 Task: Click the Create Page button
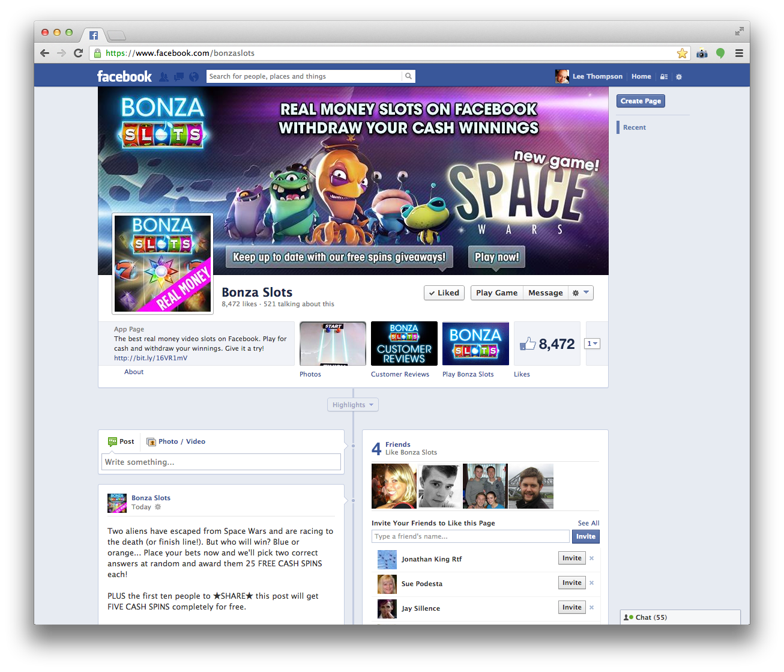[641, 101]
